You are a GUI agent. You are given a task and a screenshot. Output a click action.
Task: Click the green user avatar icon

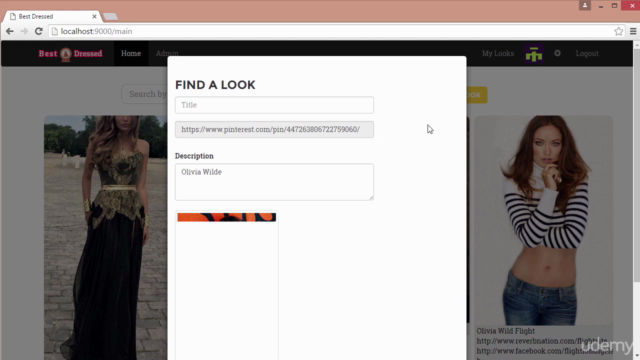pyautogui.click(x=534, y=53)
